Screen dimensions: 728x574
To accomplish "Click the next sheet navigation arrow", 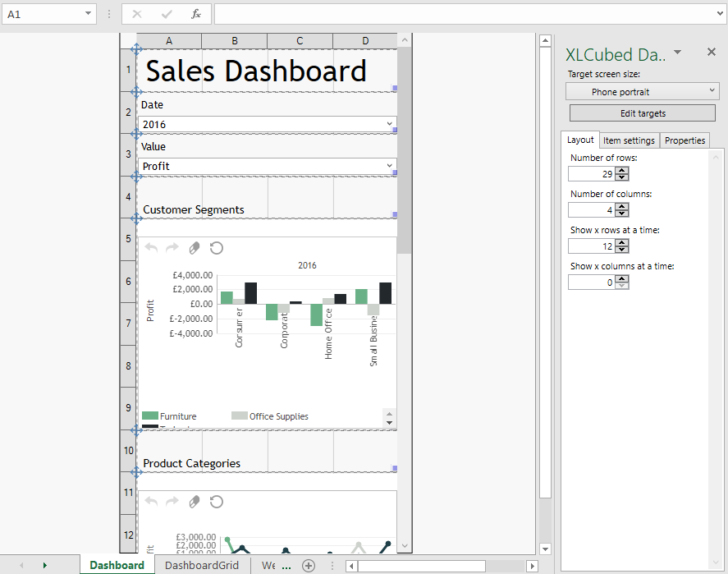I will pos(43,565).
